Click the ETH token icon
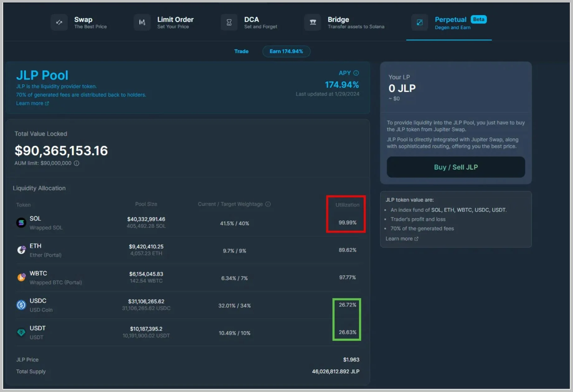This screenshot has height=392, width=573. pos(21,250)
